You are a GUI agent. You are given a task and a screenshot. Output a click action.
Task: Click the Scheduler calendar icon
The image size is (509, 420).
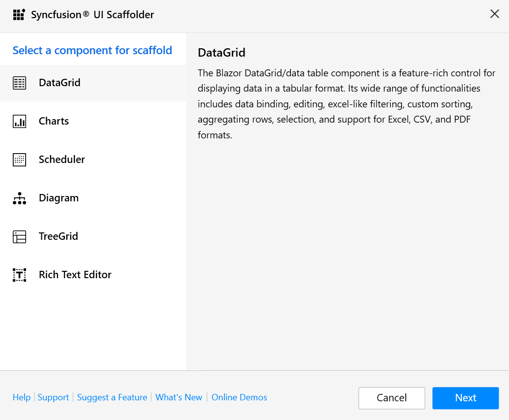[x=19, y=160]
